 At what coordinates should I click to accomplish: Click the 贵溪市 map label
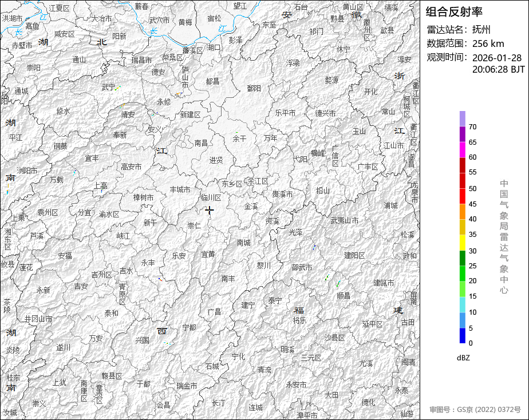coord(282,195)
